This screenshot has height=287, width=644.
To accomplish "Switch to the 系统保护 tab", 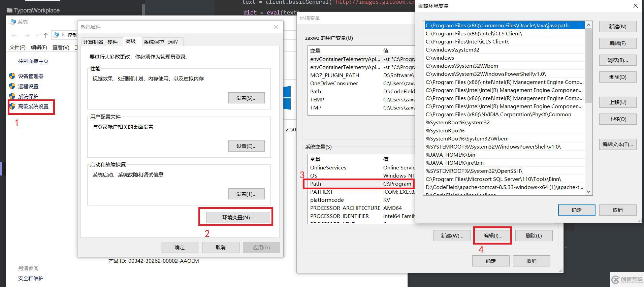I will (154, 42).
